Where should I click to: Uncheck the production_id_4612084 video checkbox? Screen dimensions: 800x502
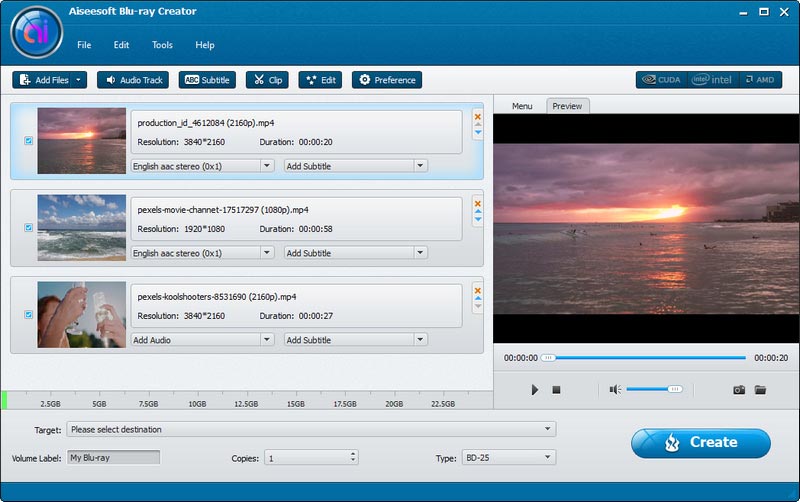29,141
